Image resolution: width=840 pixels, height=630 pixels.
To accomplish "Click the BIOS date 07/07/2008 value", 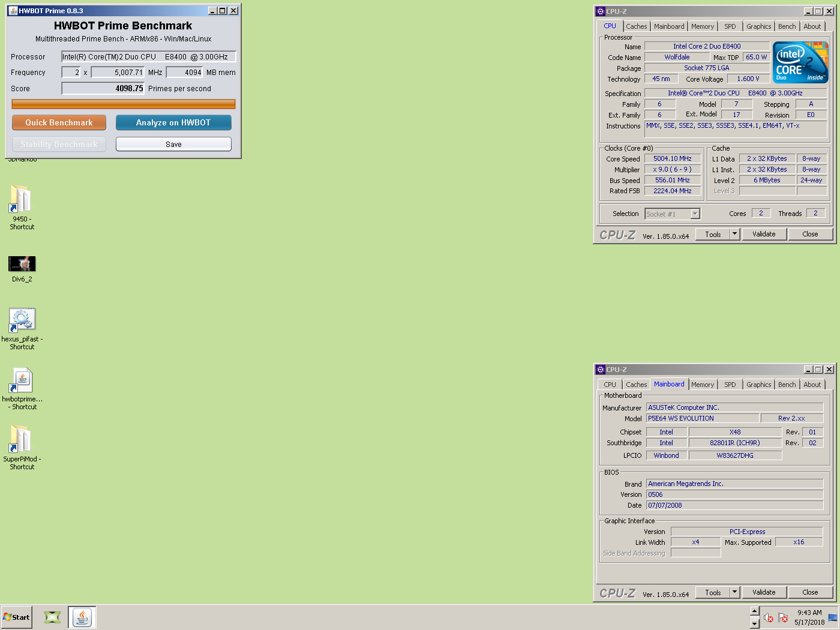I will [x=735, y=505].
